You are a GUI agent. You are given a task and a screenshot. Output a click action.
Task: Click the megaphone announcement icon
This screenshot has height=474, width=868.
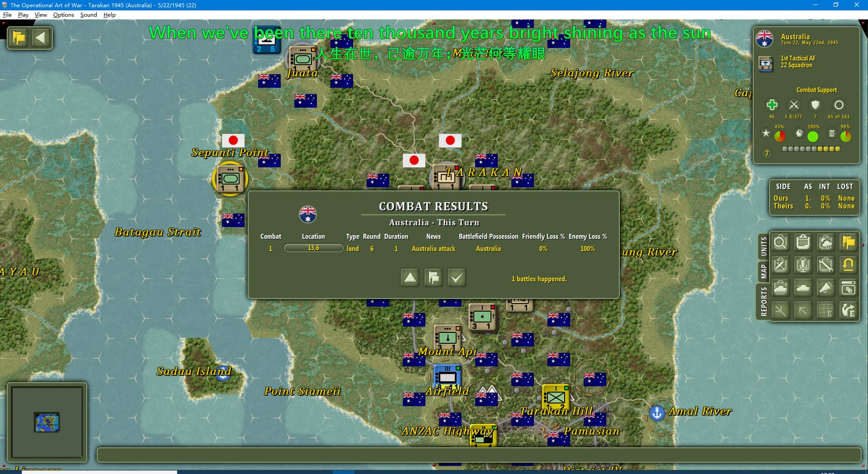[826, 288]
